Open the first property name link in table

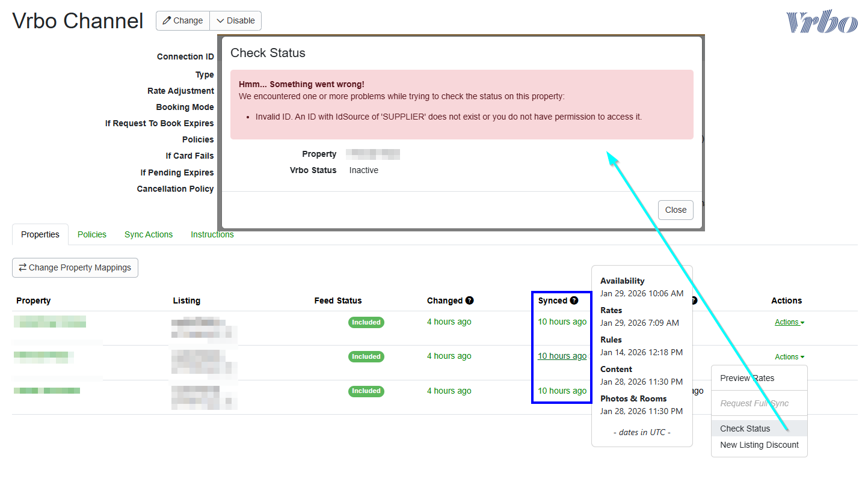50,323
